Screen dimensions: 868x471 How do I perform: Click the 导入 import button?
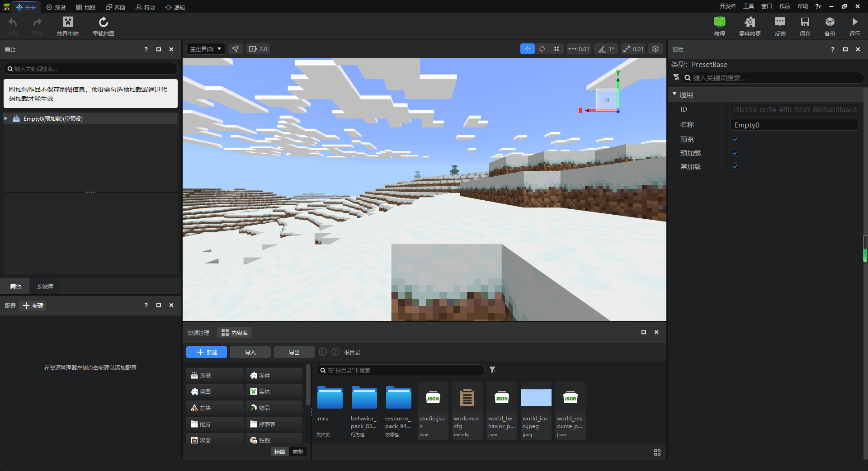click(250, 353)
